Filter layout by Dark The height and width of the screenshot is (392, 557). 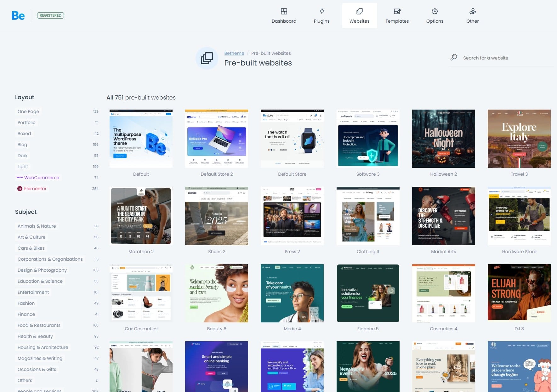tap(23, 156)
